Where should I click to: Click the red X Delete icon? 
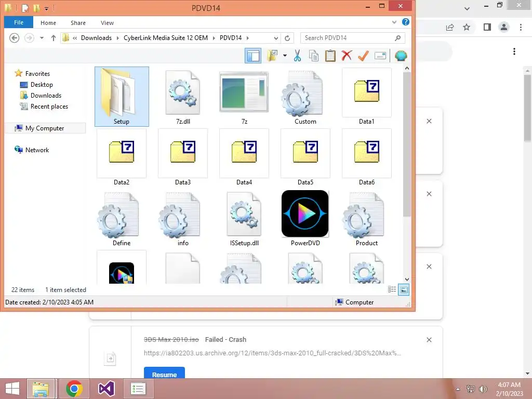pyautogui.click(x=347, y=56)
